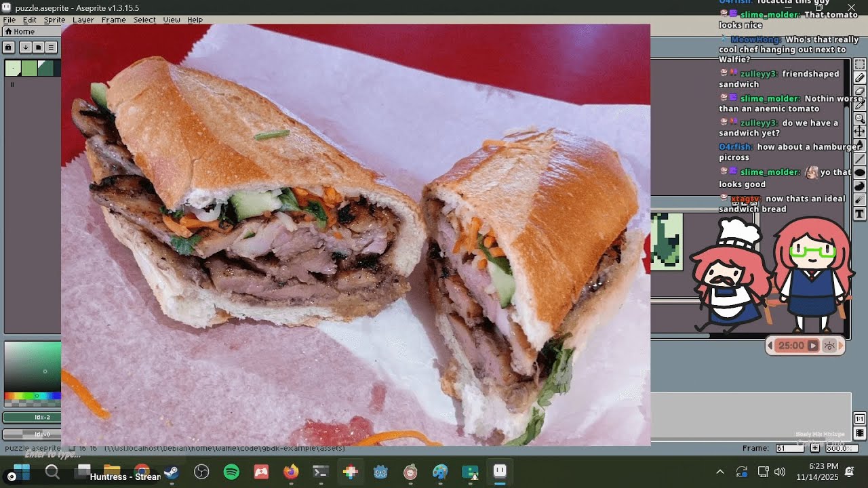868x488 pixels.
Task: Toggle the palette edit lock icon
Action: pyautogui.click(x=9, y=47)
